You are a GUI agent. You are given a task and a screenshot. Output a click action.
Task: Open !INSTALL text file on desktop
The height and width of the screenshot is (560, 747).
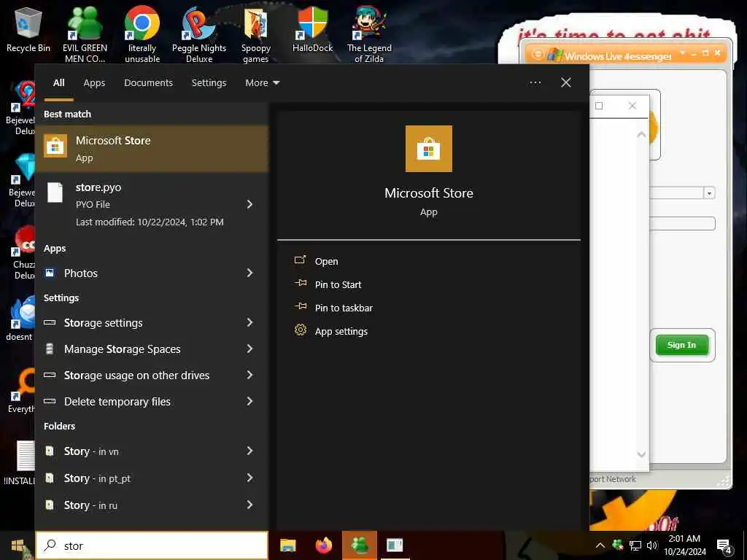coord(19,463)
